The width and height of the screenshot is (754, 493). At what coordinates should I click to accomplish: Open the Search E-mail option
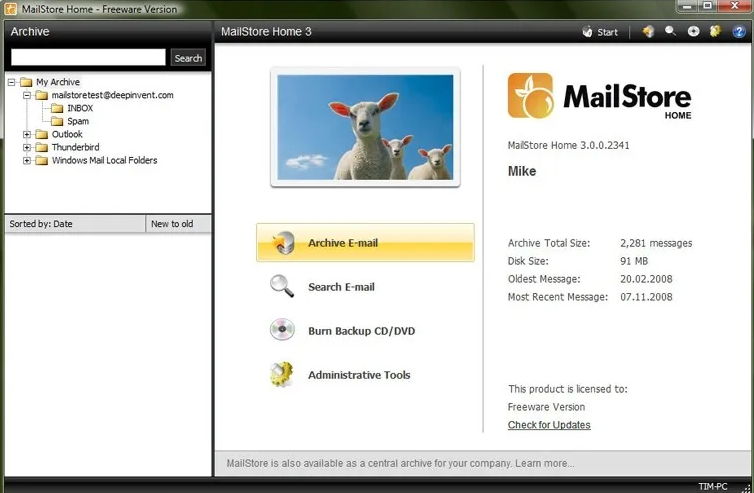tap(341, 287)
